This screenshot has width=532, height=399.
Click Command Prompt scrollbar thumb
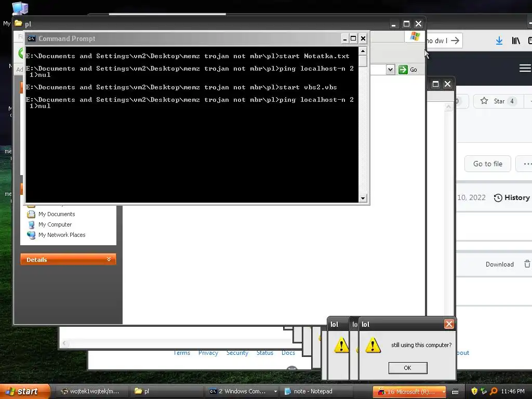pos(363,61)
